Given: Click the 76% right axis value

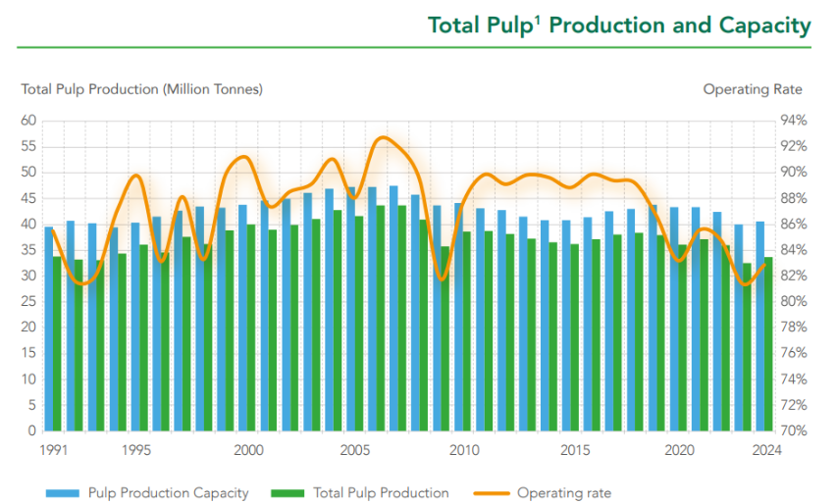Looking at the screenshot, I should 794,353.
